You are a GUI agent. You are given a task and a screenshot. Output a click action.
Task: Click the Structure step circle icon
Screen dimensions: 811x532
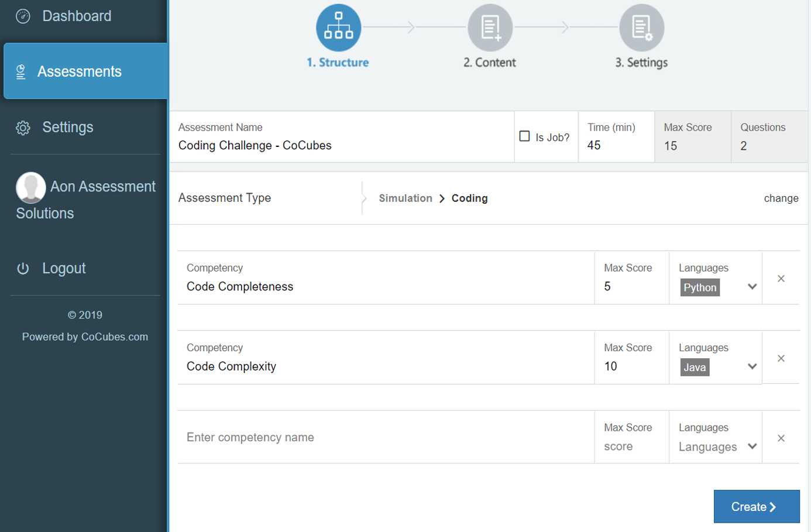[338, 28]
